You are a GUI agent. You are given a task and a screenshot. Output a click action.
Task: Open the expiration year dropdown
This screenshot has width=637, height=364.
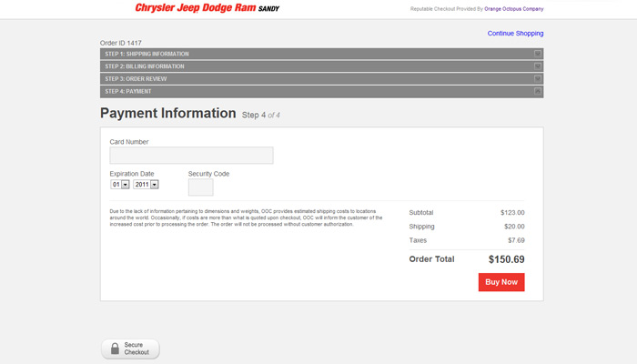pos(146,185)
